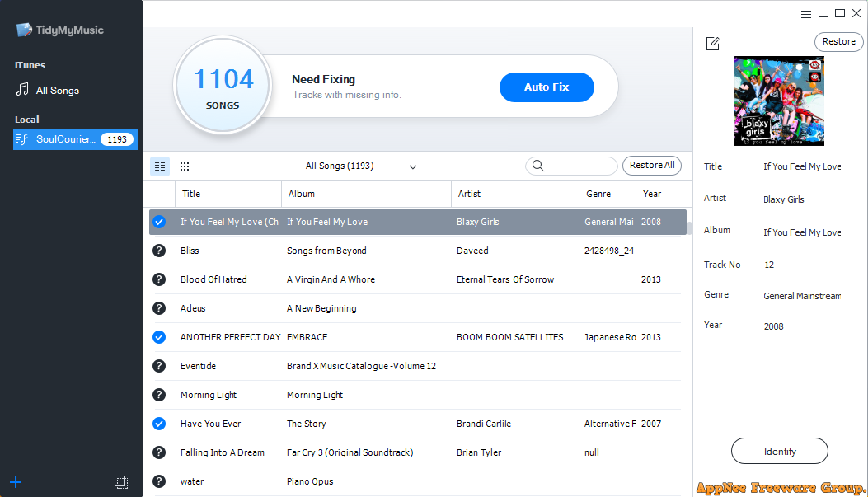Click the add library plus icon
This screenshot has height=497, width=868.
click(16, 482)
